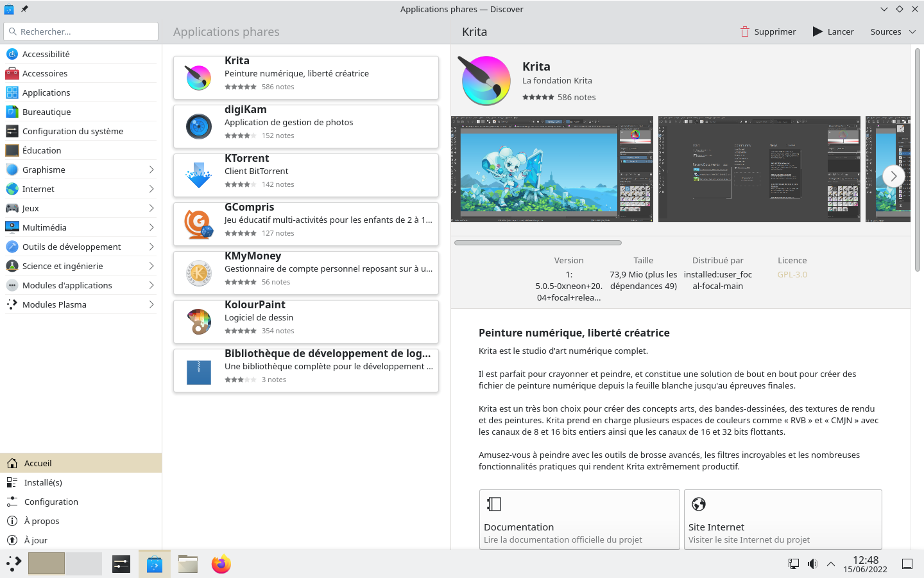Click the Applications category icon

click(12, 92)
